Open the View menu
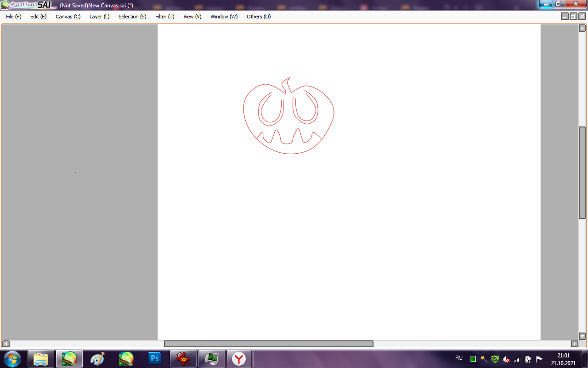Viewport: 588px width, 368px height. pos(192,17)
